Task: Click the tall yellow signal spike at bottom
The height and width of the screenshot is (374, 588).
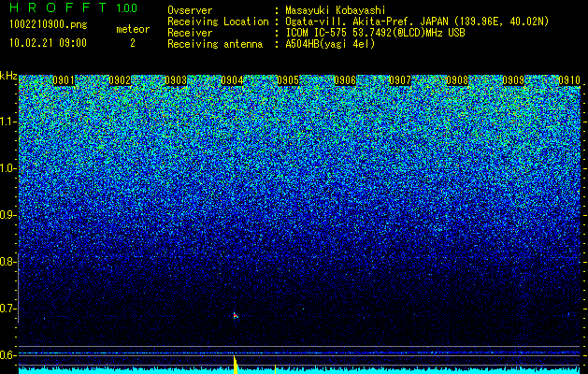Action: tap(236, 365)
